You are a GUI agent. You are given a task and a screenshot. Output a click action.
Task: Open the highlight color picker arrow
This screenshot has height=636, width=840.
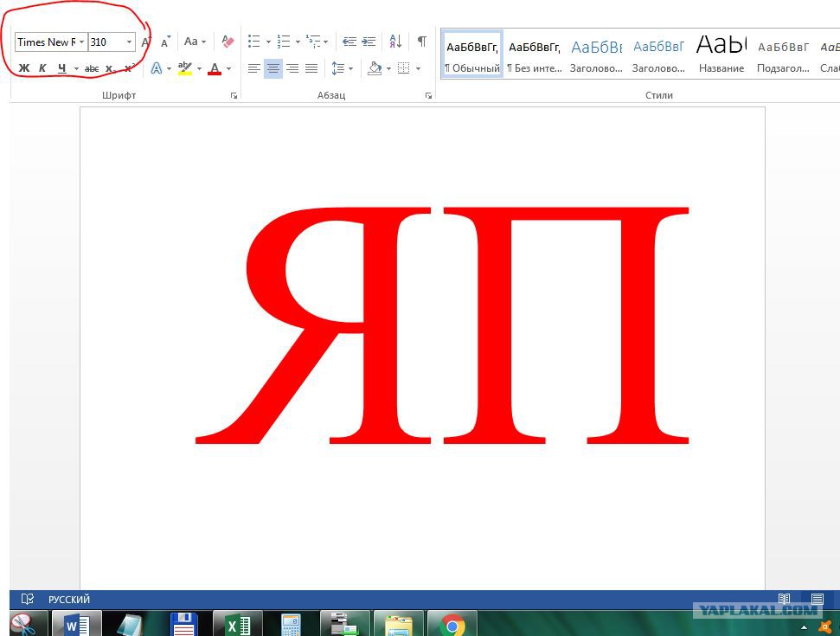click(x=199, y=68)
